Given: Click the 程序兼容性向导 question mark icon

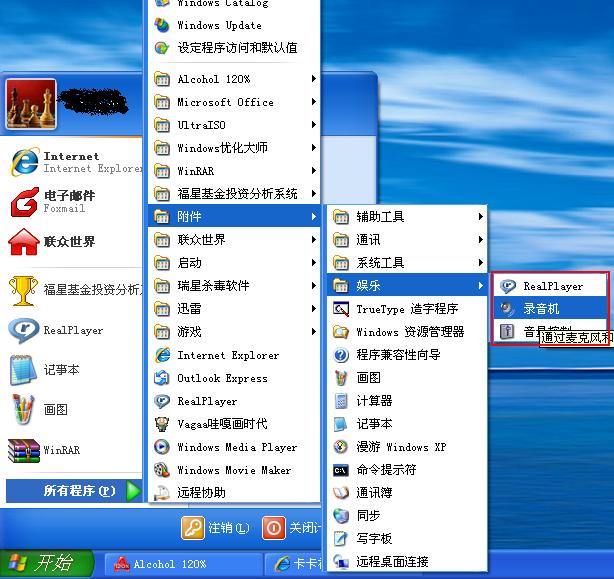Looking at the screenshot, I should (341, 355).
